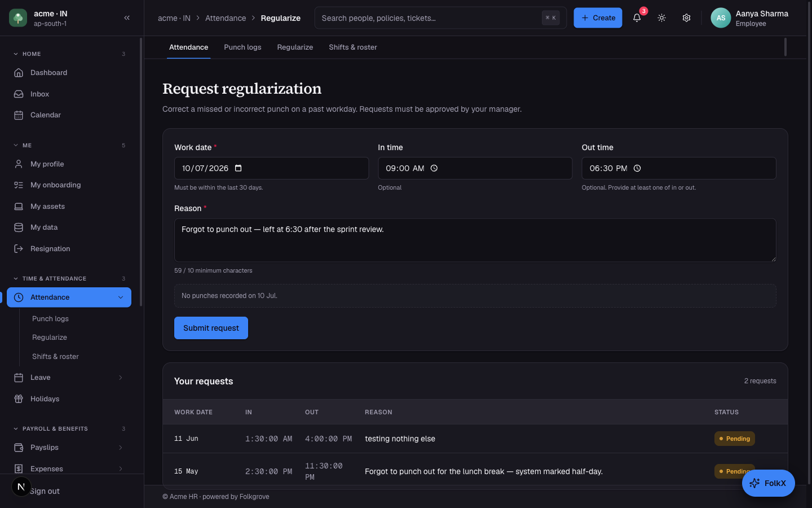Click the N circular badge icon
Viewport: 812px width, 508px height.
click(21, 487)
